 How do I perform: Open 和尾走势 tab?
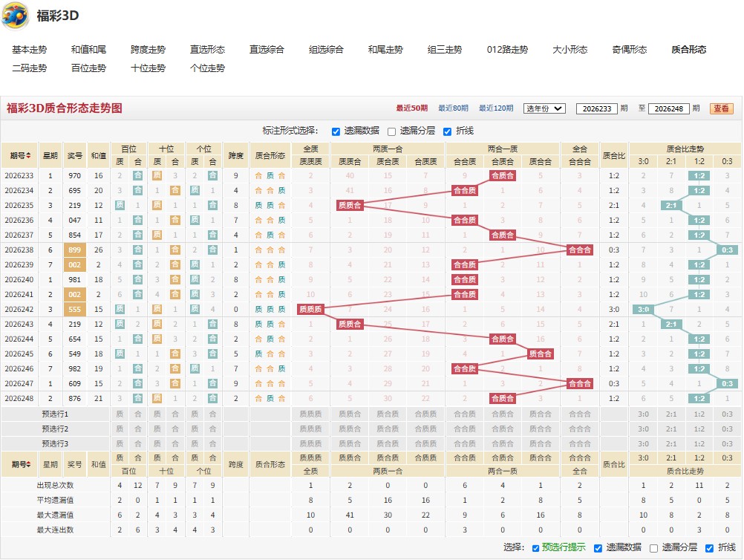385,49
